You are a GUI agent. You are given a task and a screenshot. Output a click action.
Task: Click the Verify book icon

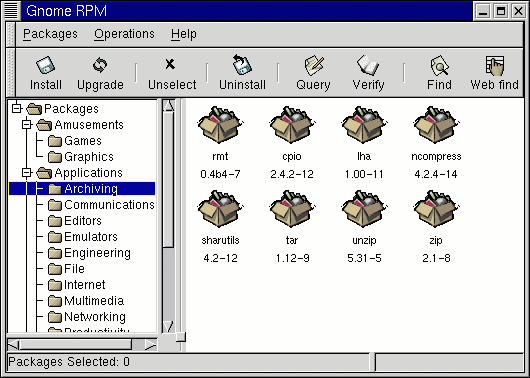[x=368, y=65]
